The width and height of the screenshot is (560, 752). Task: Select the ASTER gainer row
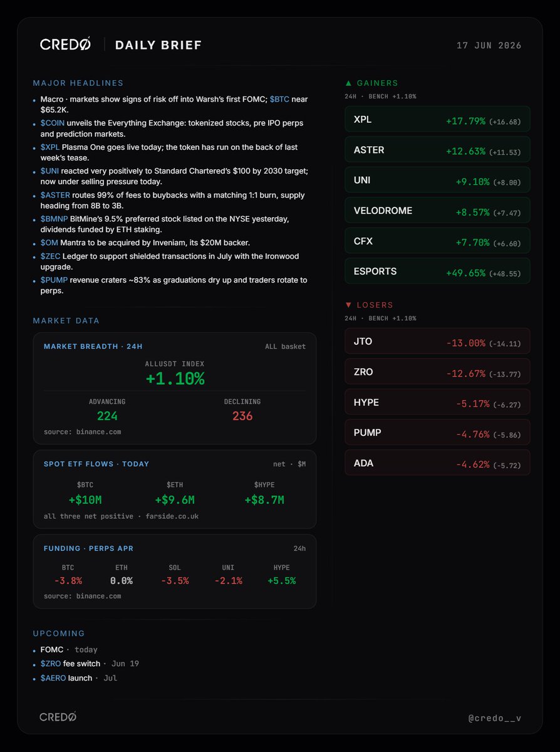(437, 150)
